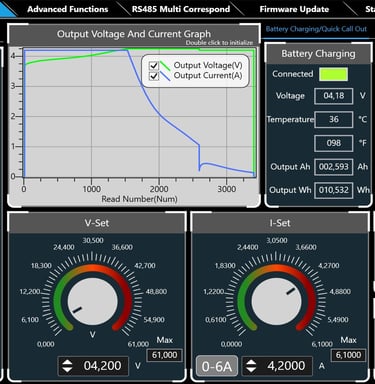Switch to RS485 Multi Correspond tab

[181, 9]
